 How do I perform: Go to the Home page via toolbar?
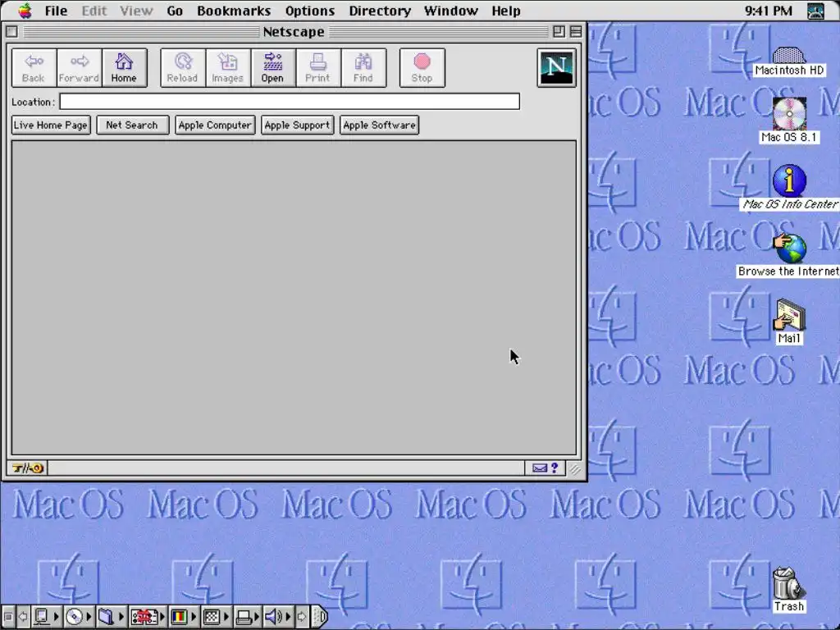(x=124, y=67)
